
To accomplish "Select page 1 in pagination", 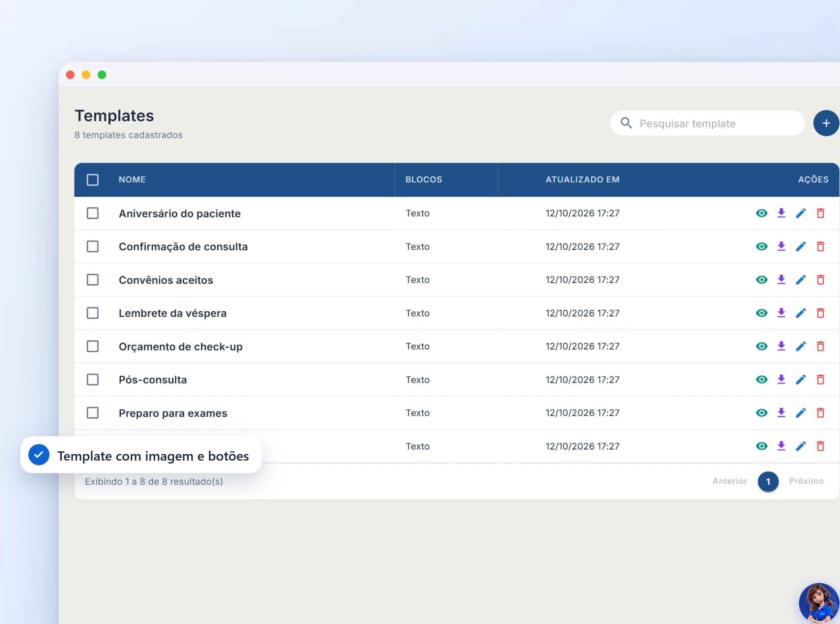I will click(x=768, y=481).
